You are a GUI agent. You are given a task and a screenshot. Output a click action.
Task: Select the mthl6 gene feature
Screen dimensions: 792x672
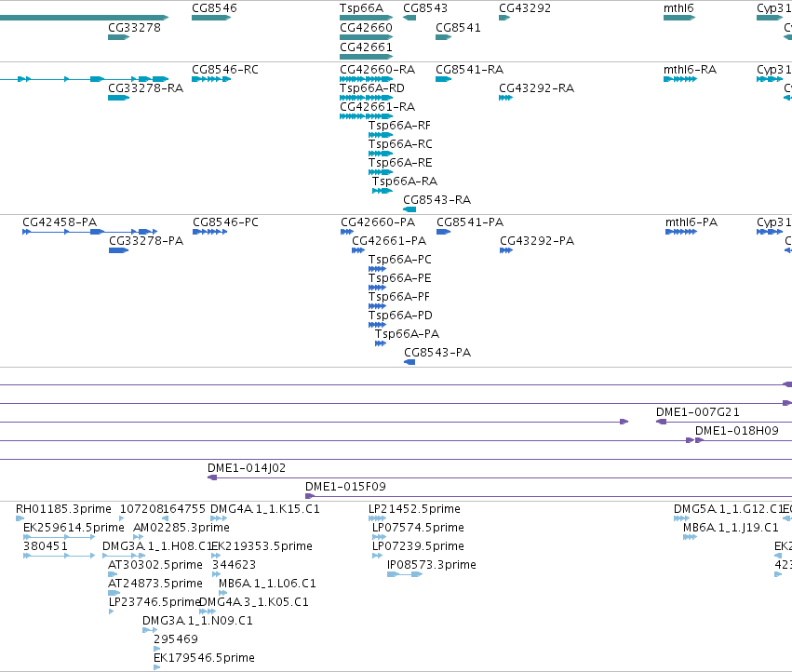click(679, 18)
